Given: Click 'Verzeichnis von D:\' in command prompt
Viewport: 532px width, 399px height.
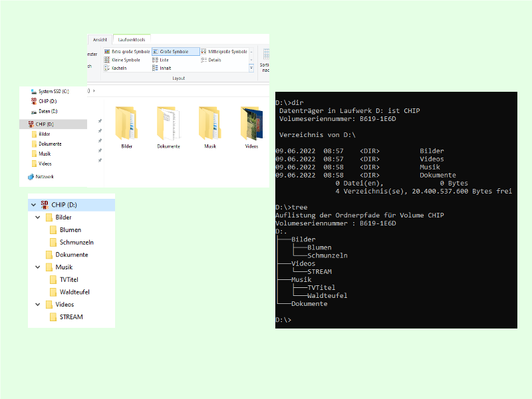Looking at the screenshot, I should pyautogui.click(x=317, y=135).
